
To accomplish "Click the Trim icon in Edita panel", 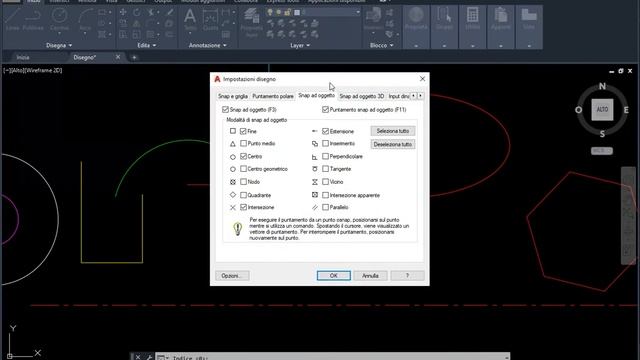I will coord(151,13).
